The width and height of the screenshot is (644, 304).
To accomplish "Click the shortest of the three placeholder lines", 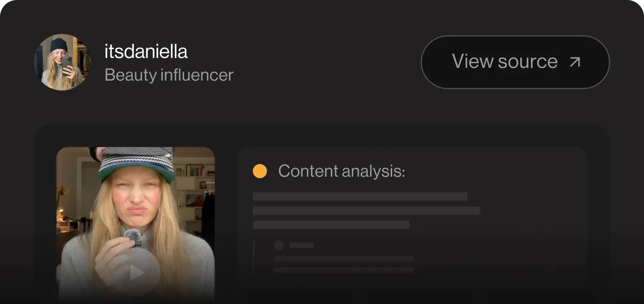I will click(x=331, y=225).
